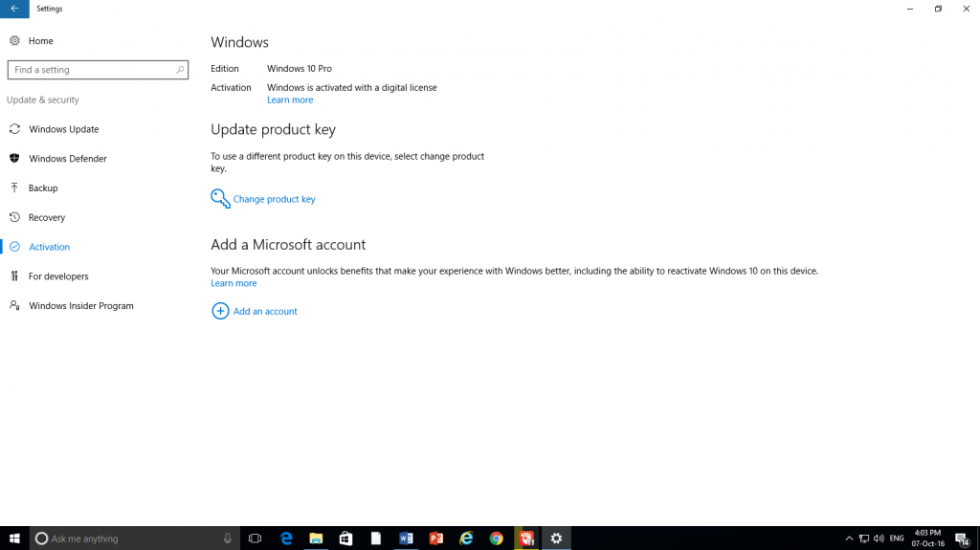Click the Activation checkmark icon

tap(14, 246)
